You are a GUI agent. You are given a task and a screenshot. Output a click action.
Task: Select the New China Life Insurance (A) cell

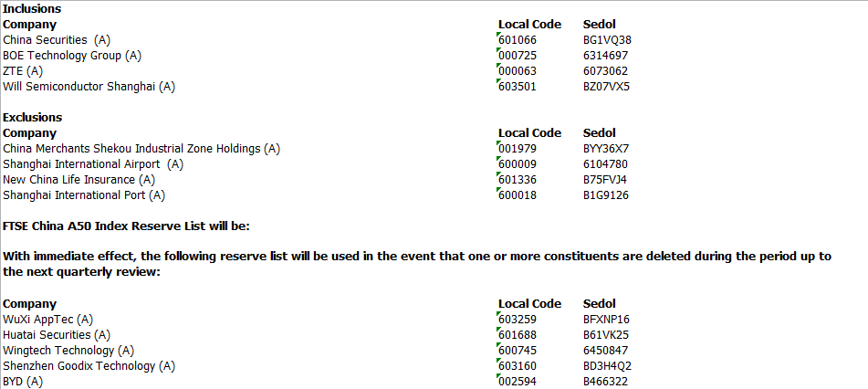78,180
